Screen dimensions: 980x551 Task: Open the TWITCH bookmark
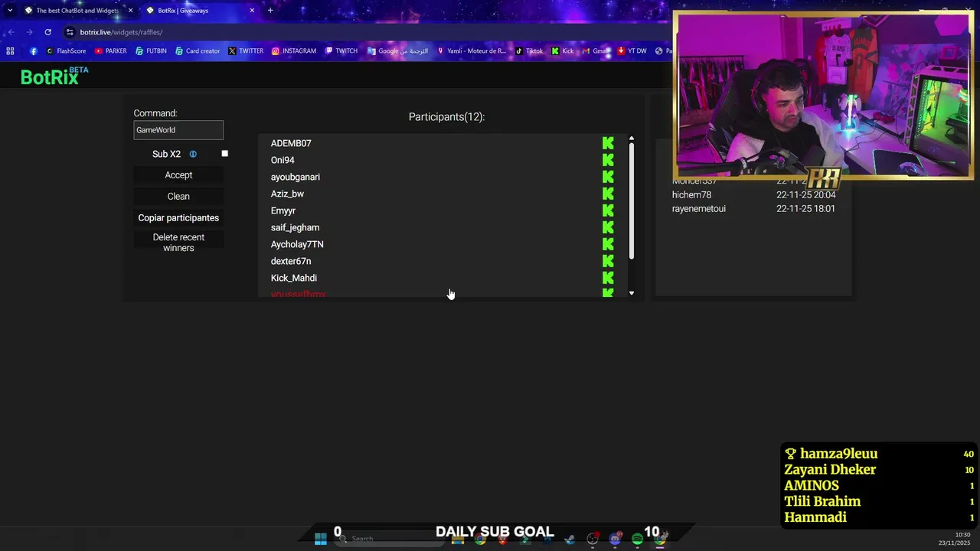click(341, 51)
